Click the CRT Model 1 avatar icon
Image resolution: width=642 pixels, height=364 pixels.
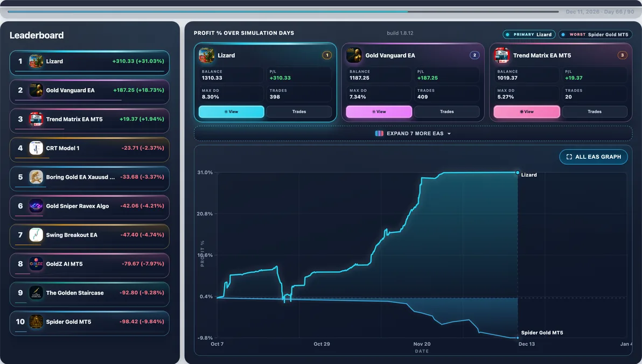[36, 148]
